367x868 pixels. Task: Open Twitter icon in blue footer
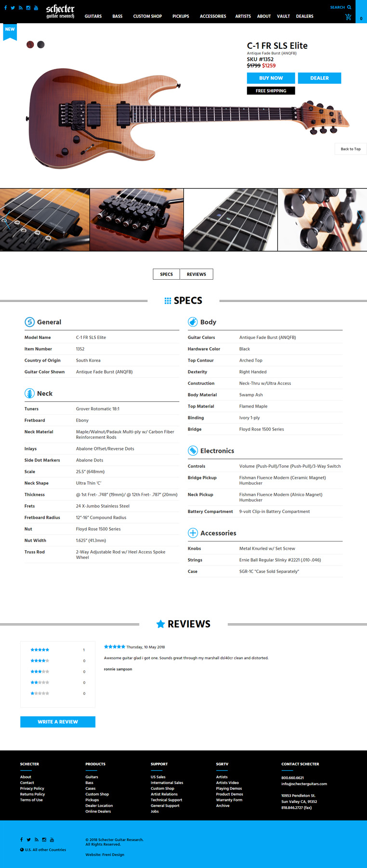28,840
